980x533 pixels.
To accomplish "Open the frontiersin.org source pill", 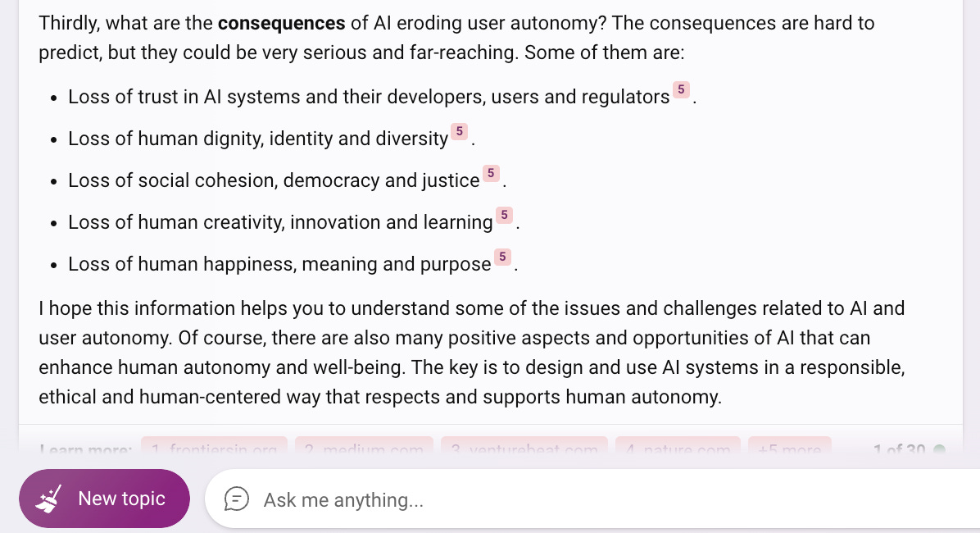I will pos(215,449).
